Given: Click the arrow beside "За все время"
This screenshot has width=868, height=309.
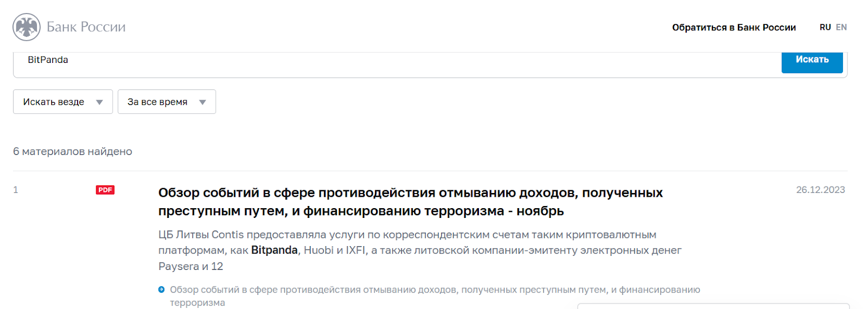Looking at the screenshot, I should [x=202, y=102].
